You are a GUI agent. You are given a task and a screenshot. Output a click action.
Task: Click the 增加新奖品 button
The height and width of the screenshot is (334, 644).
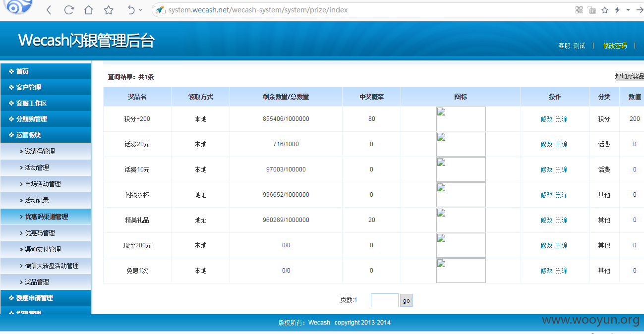[x=629, y=76]
